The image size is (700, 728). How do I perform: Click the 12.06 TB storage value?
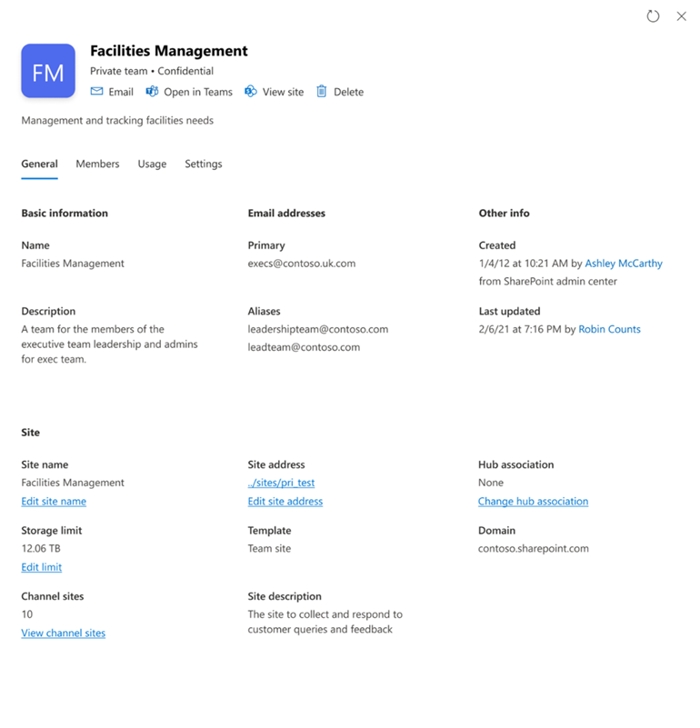coord(41,548)
